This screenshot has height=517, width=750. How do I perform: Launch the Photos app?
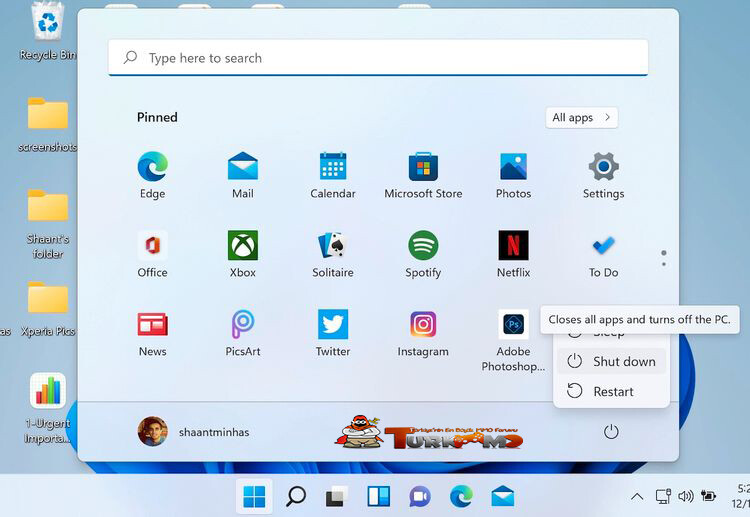(x=513, y=175)
